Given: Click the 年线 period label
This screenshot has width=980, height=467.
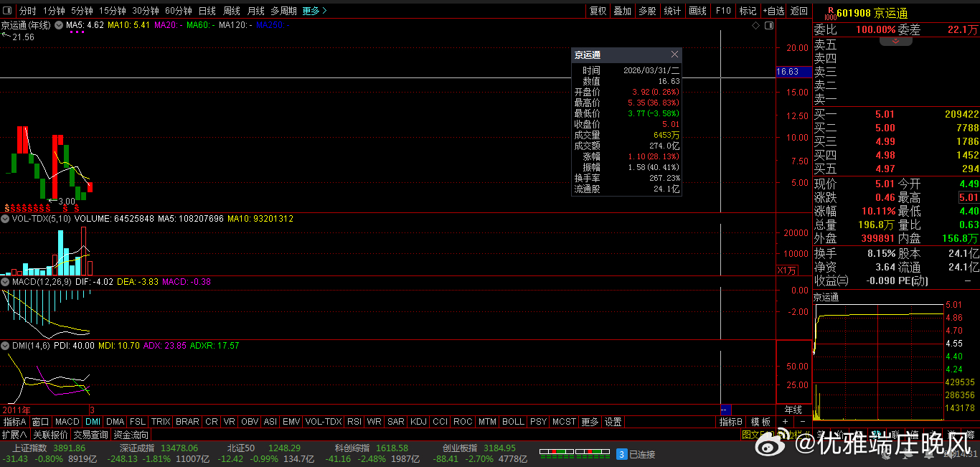Looking at the screenshot, I should coord(793,410).
